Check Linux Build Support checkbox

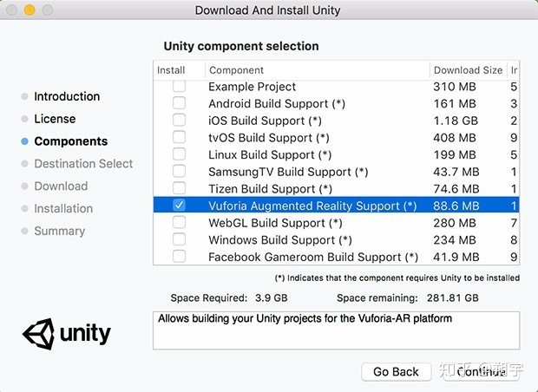tap(179, 154)
